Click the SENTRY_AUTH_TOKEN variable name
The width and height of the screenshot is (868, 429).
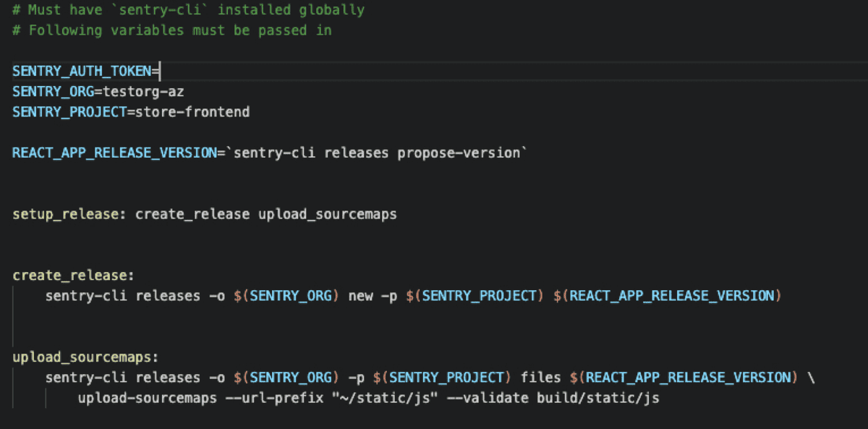81,71
